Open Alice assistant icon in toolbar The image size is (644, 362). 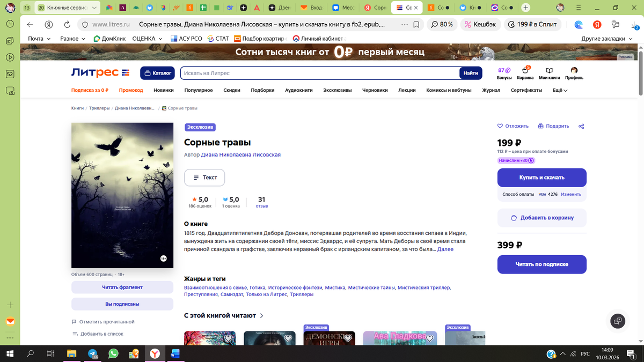[579, 25]
